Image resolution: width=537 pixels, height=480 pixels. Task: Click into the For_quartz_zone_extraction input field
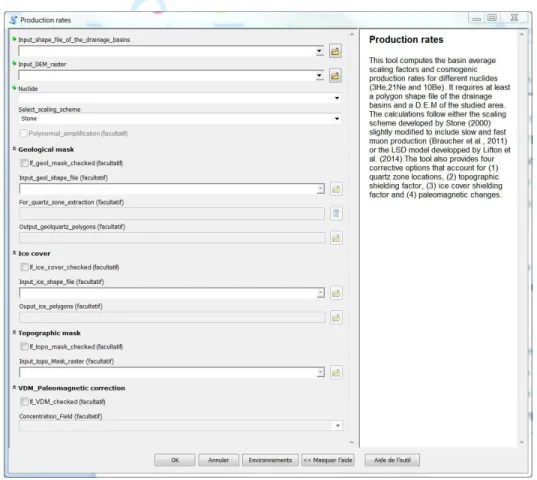click(x=172, y=214)
